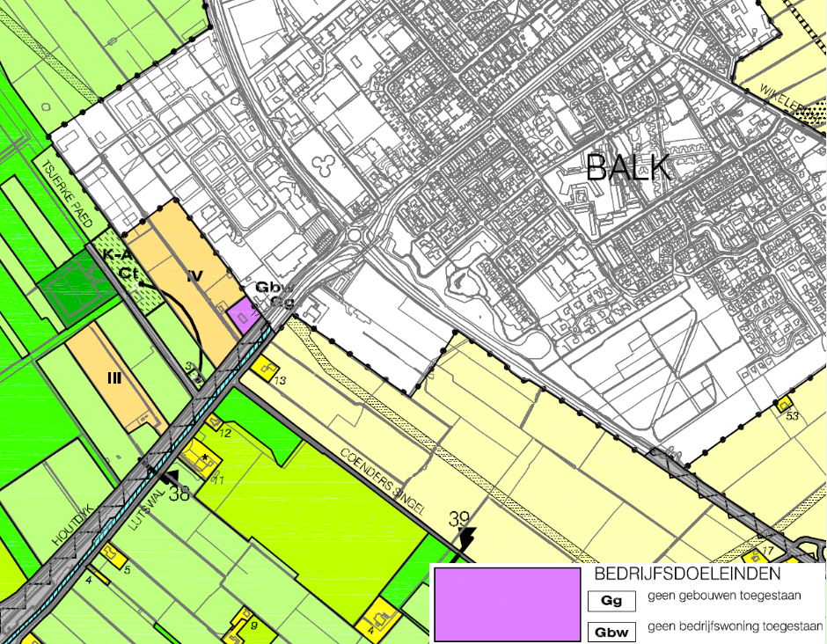Click the yellow building parcel numbered 13

coord(266,367)
